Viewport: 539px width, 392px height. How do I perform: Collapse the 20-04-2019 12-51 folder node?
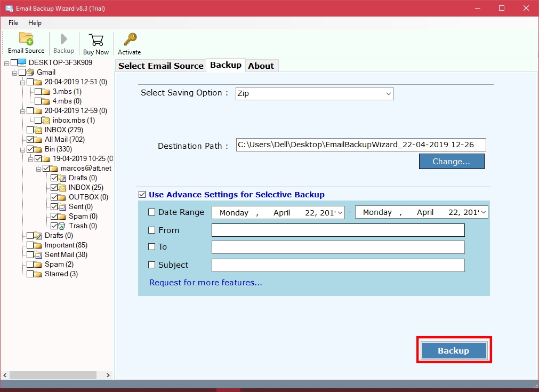pos(22,83)
